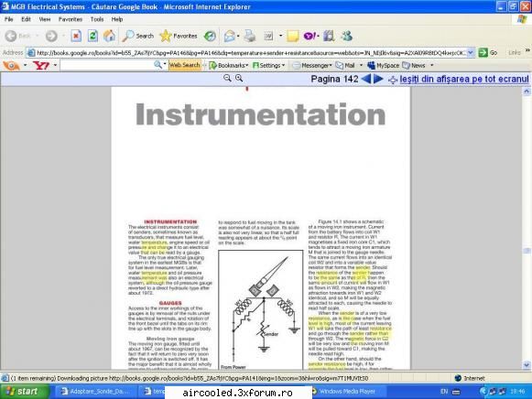Click the exit full screen link
Screen dimensions: 532x399
point(464,79)
